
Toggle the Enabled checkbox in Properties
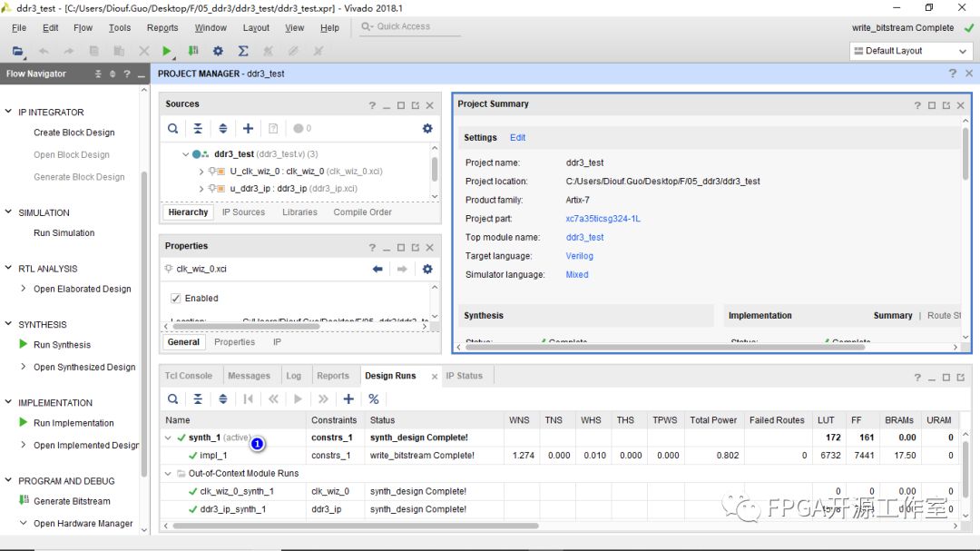(x=176, y=298)
